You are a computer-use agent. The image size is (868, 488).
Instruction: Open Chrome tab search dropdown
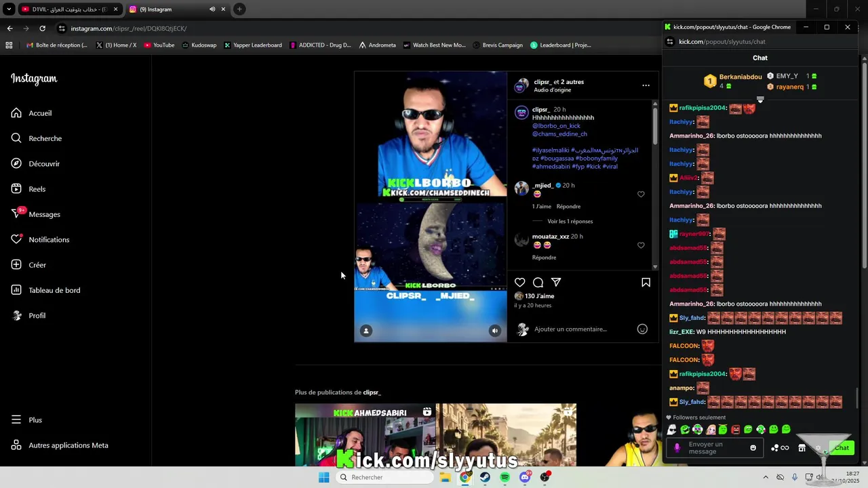pyautogui.click(x=9, y=9)
